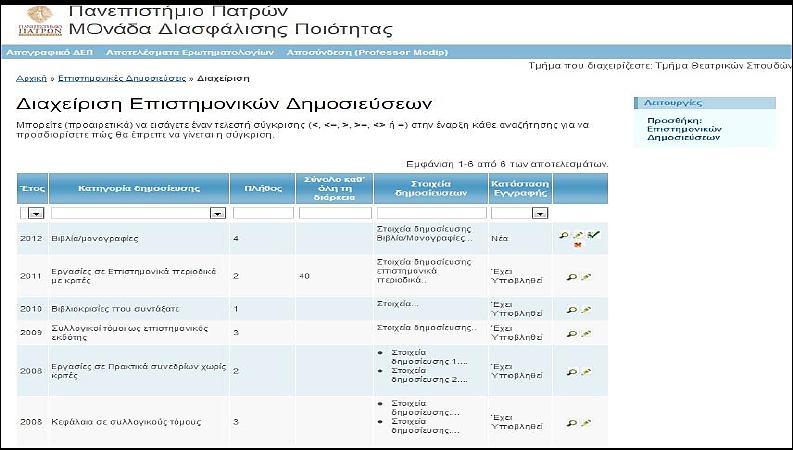This screenshot has height=450, width=793.
Task: Edit the 2009 Συλλογικοί τόμοι row pencil
Action: 586,333
